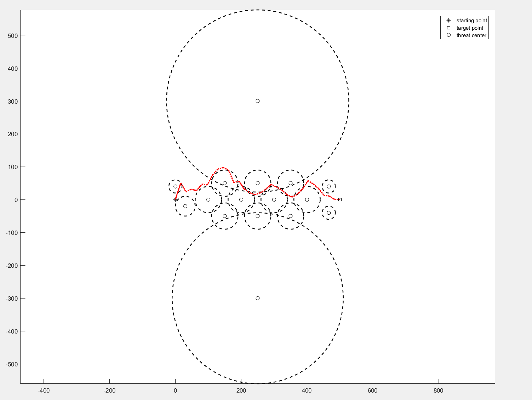Image resolution: width=532 pixels, height=400 pixels.
Task: Click the x-axis tick label 400
Action: tap(307, 390)
